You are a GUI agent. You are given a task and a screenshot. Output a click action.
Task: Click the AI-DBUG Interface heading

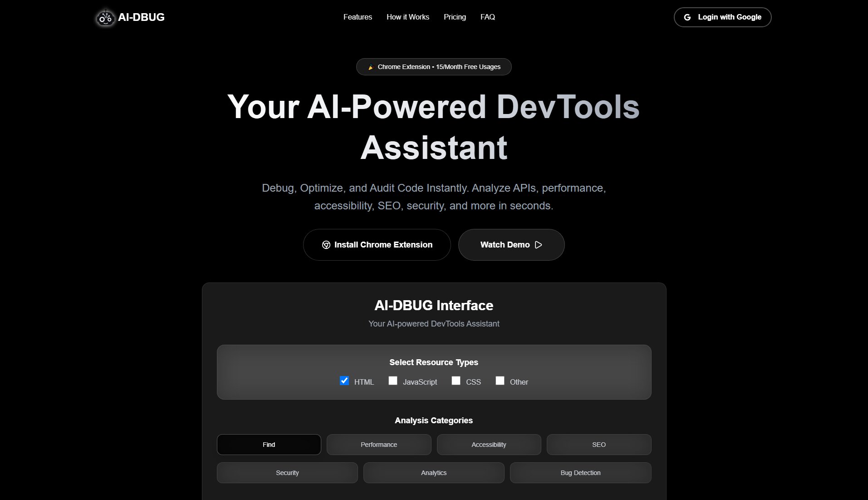click(x=434, y=305)
